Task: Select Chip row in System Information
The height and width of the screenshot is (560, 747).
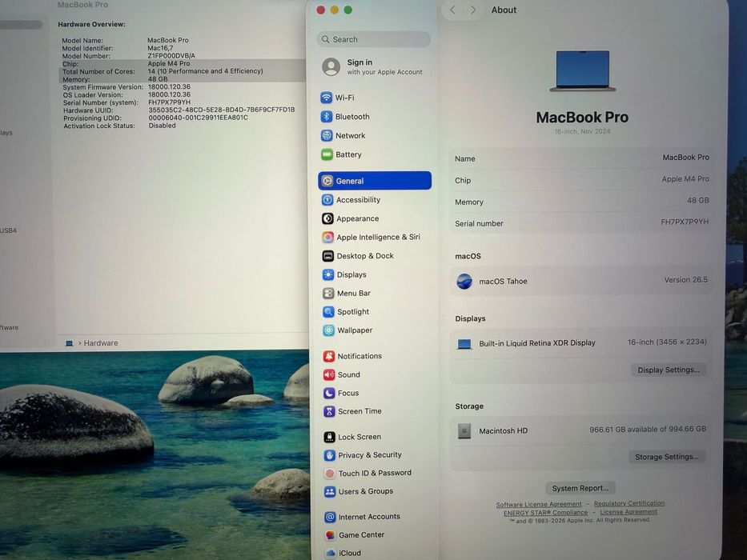Action: 183,63
